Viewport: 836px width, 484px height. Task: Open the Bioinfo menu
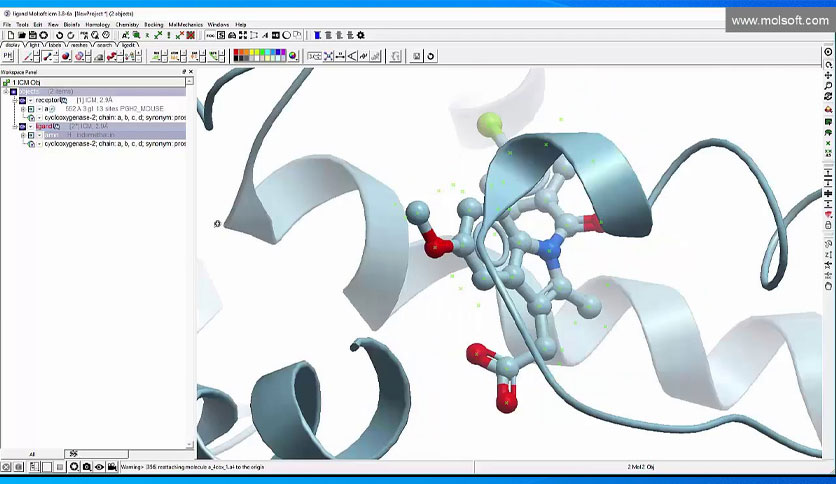71,25
